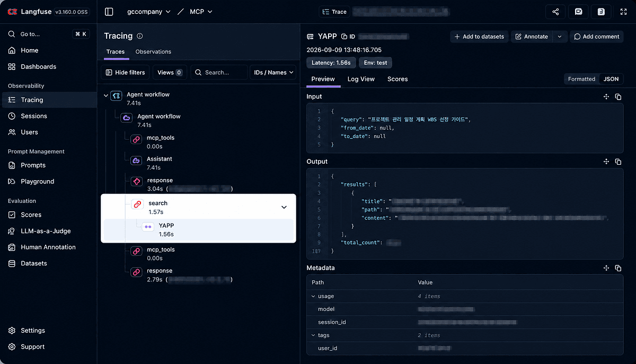Copy the YAPP observation ID via copy icon
This screenshot has height=364, width=636.
344,37
